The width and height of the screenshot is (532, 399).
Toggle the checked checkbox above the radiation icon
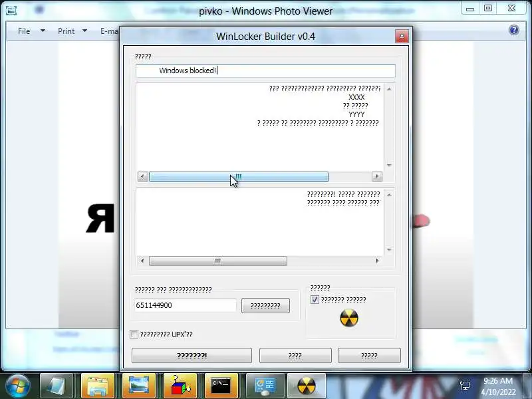pyautogui.click(x=315, y=300)
